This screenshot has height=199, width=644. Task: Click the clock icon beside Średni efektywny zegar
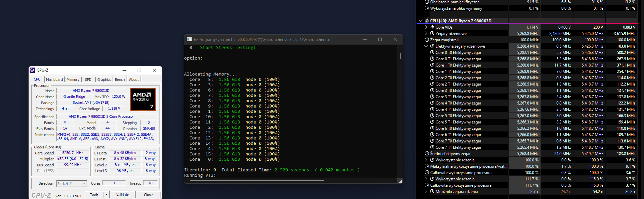(427, 153)
